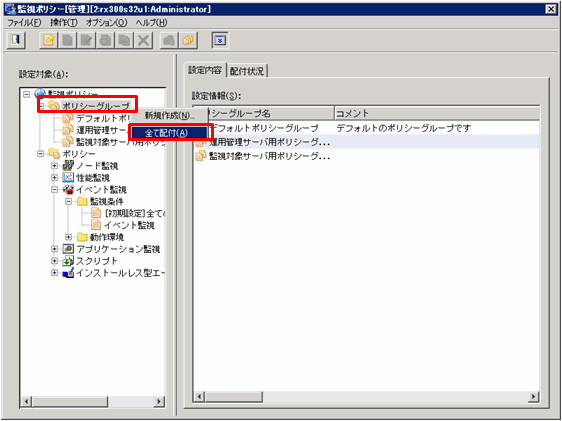This screenshot has width=562, height=421.
Task: Click the [初期設定]全て policy document icon
Action: click(96, 213)
